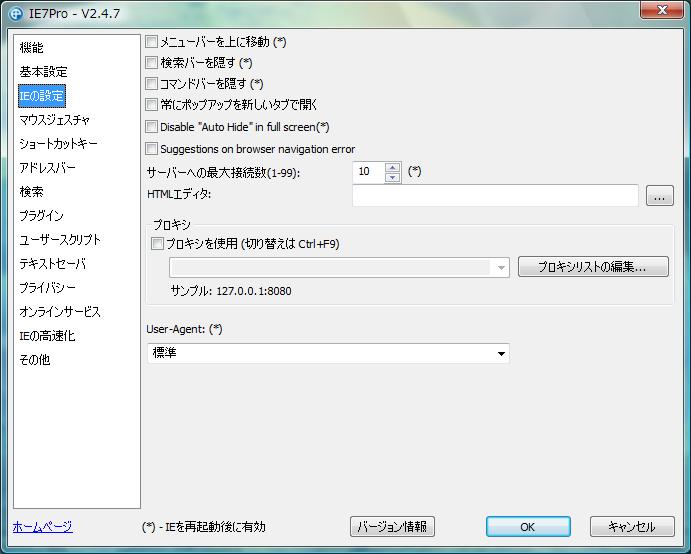The image size is (691, 554).
Task: Decrease max server connections with down arrow
Action: point(392,178)
